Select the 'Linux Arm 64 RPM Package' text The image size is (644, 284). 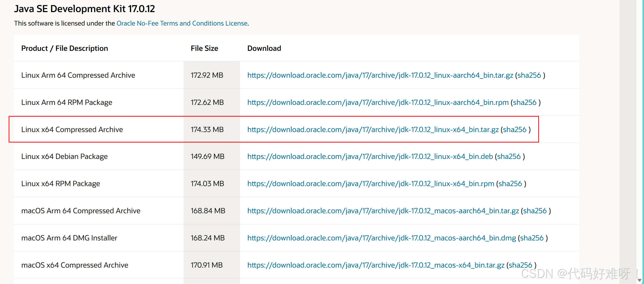(67, 102)
